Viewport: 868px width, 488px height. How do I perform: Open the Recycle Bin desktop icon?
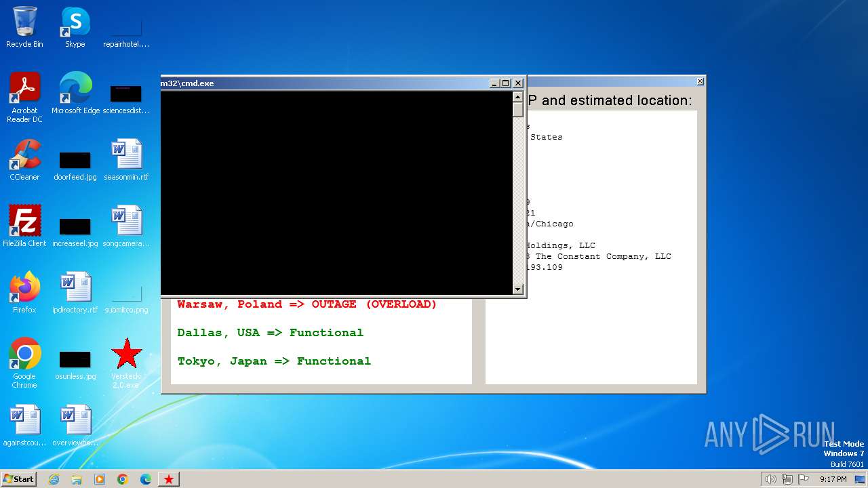pos(24,27)
